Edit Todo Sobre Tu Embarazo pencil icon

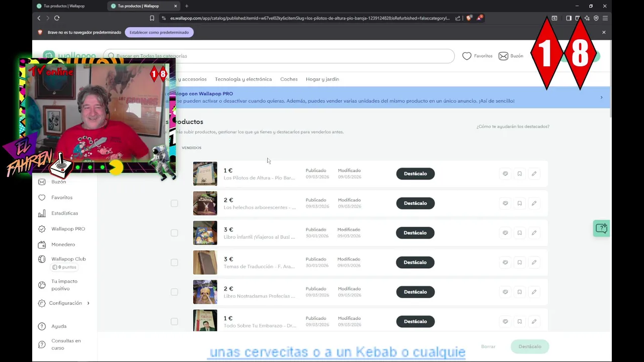coord(534,322)
